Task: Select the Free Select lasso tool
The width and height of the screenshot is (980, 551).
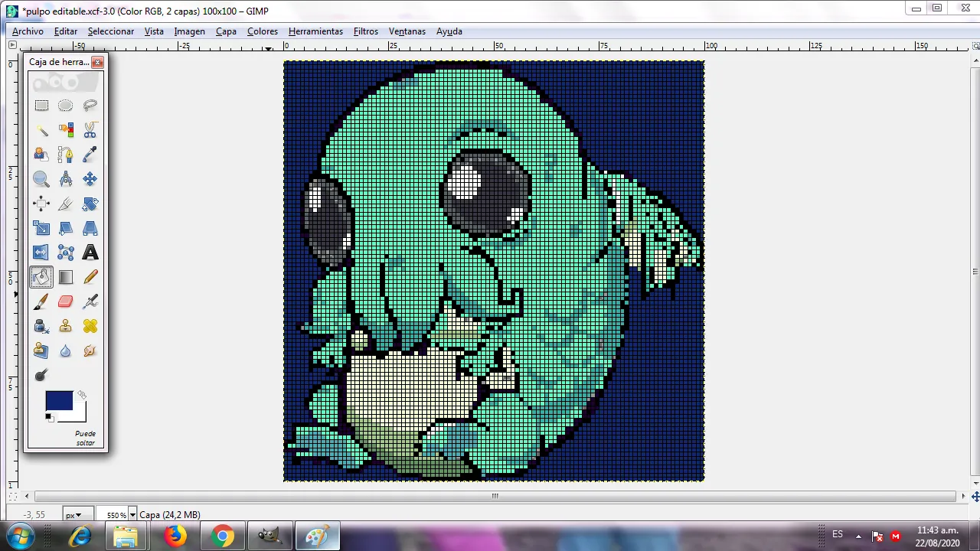Action: pyautogui.click(x=90, y=106)
